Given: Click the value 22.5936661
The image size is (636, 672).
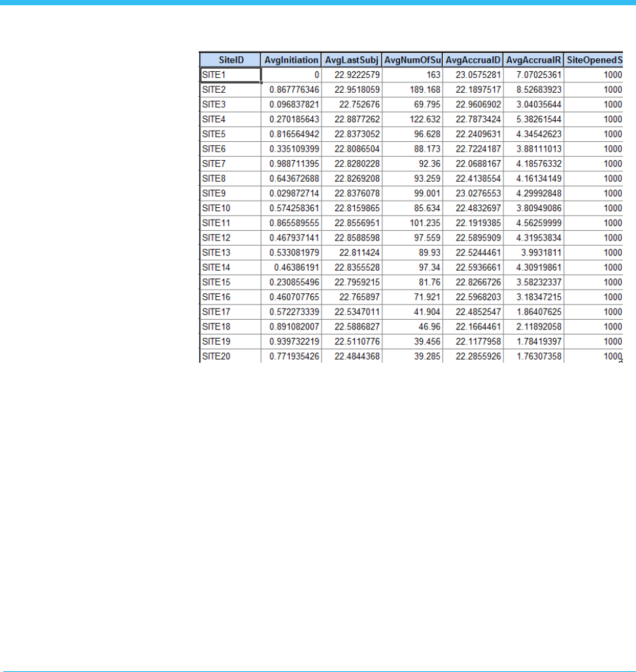Looking at the screenshot, I should click(x=478, y=267).
